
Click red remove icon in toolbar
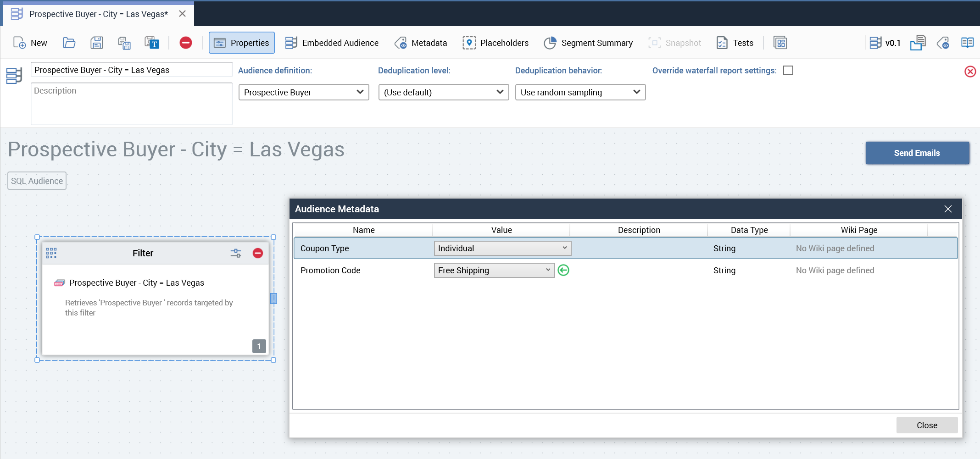185,43
